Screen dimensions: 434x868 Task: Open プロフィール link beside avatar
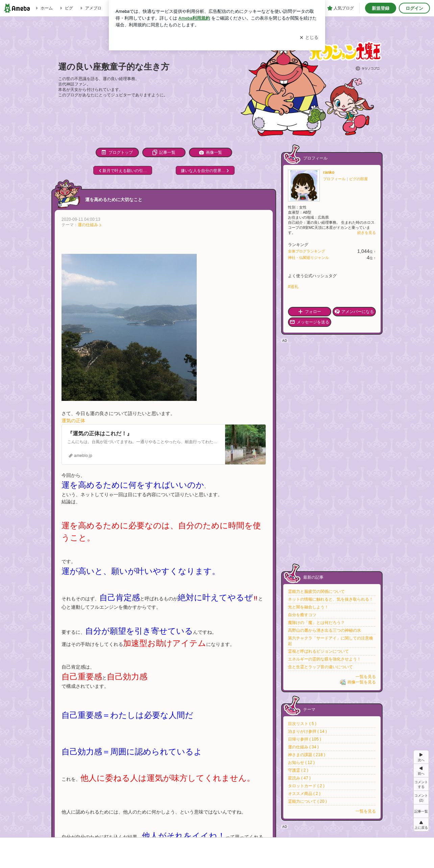(x=334, y=179)
